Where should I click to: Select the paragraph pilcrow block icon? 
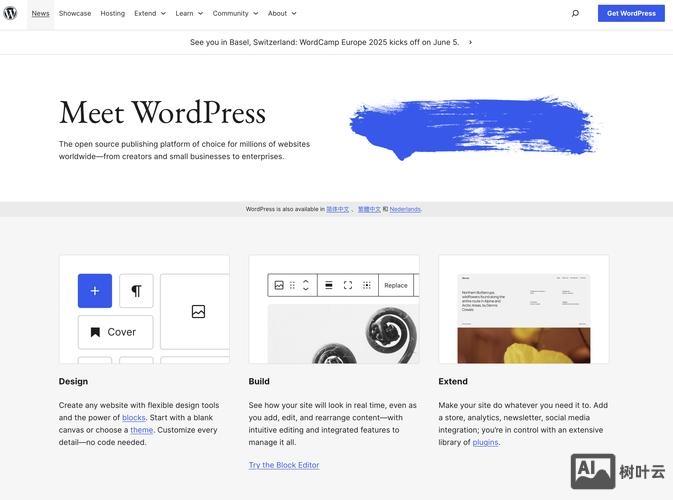(x=136, y=291)
